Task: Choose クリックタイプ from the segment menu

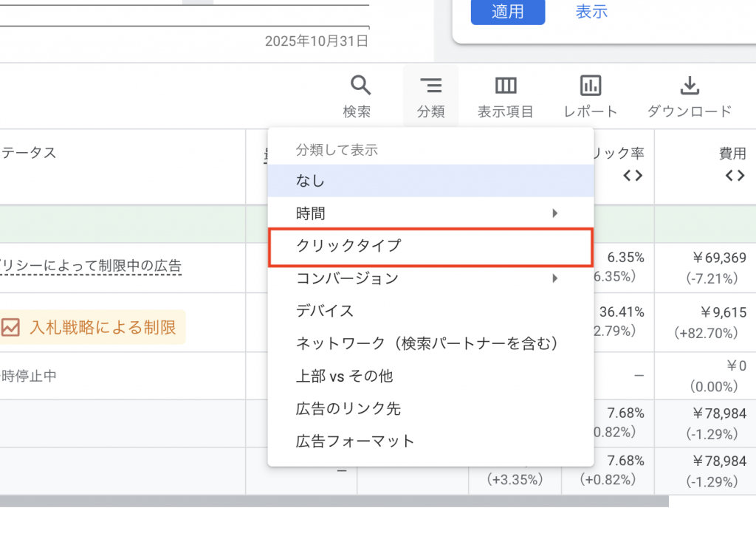Action: pyautogui.click(x=348, y=246)
